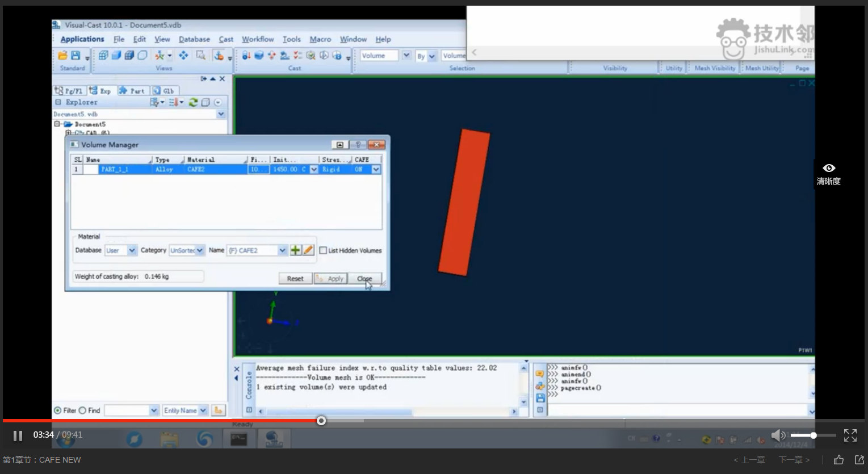Image resolution: width=868 pixels, height=474 pixels.
Task: Click the Apply button
Action: (330, 279)
